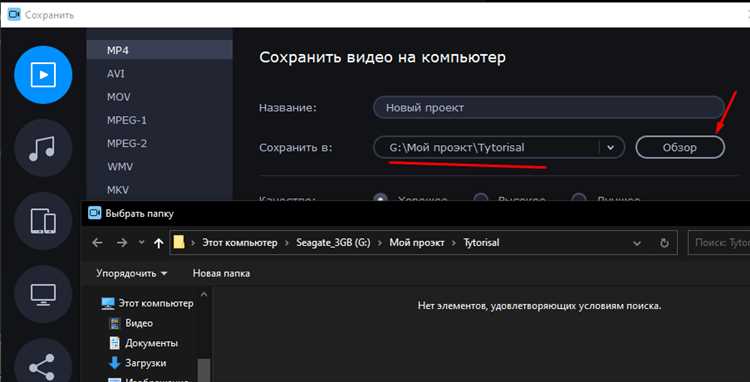Expand the save location dropdown arrow
Image resolution: width=750 pixels, height=382 pixels.
point(610,148)
